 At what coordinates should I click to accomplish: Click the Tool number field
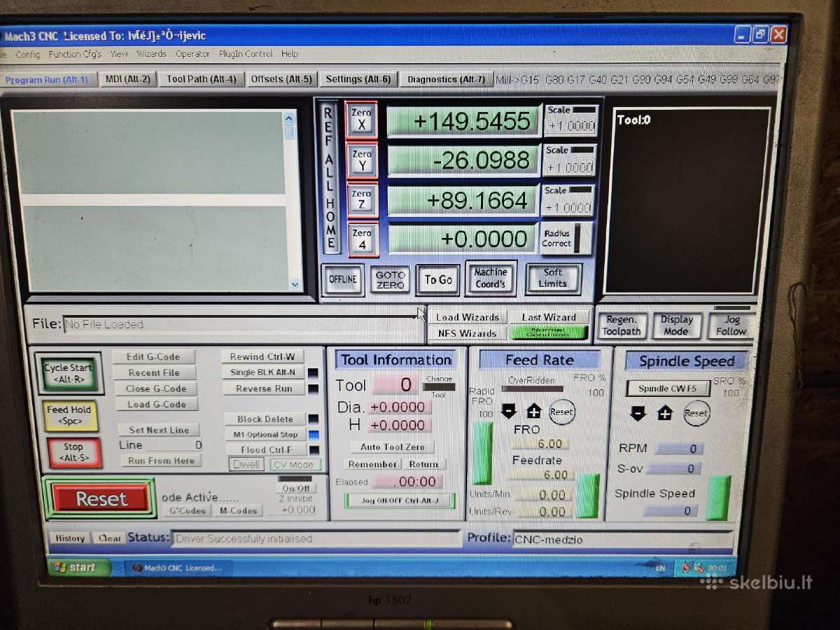tap(395, 385)
